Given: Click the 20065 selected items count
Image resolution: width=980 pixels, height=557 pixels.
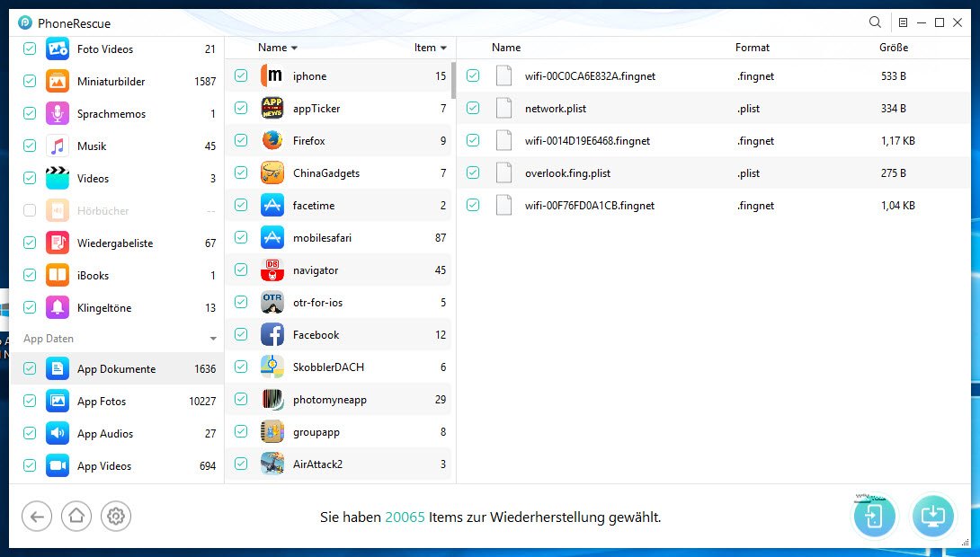Looking at the screenshot, I should [405, 517].
